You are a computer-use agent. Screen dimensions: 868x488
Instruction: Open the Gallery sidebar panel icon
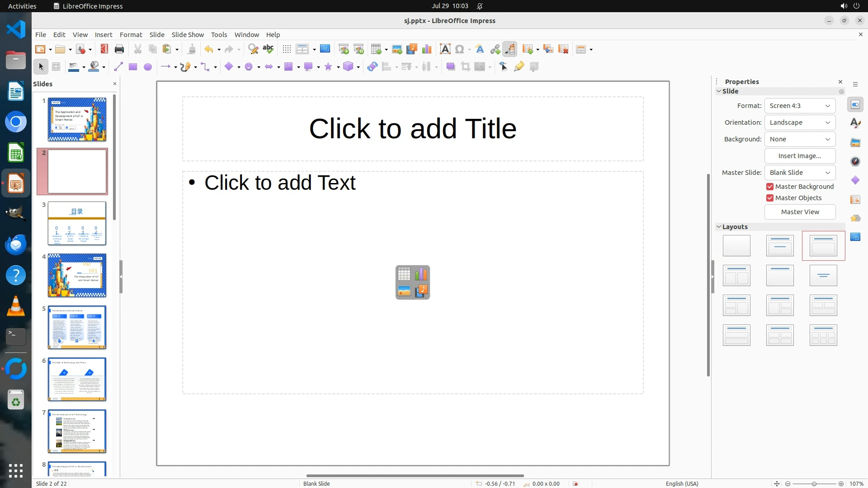(x=855, y=142)
